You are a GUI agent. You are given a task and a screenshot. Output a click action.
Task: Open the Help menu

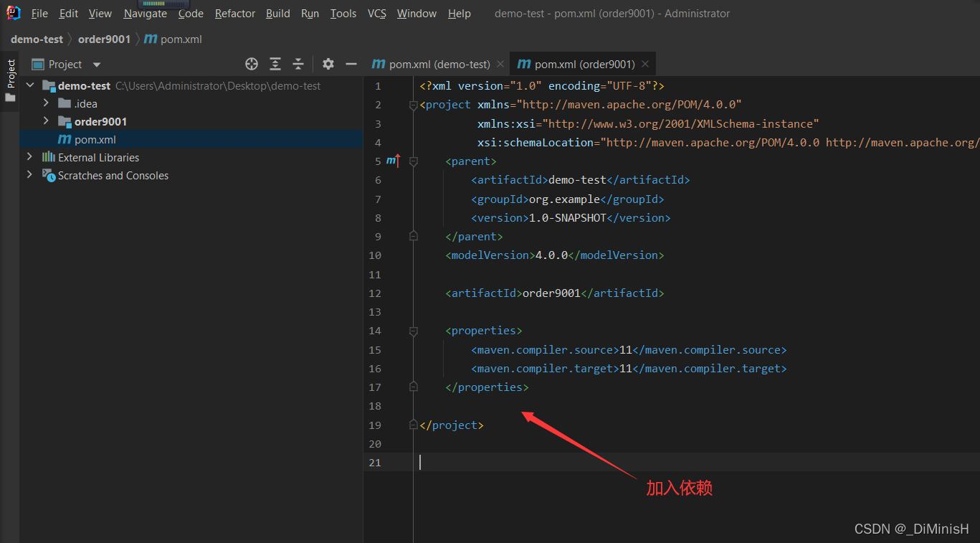[460, 14]
